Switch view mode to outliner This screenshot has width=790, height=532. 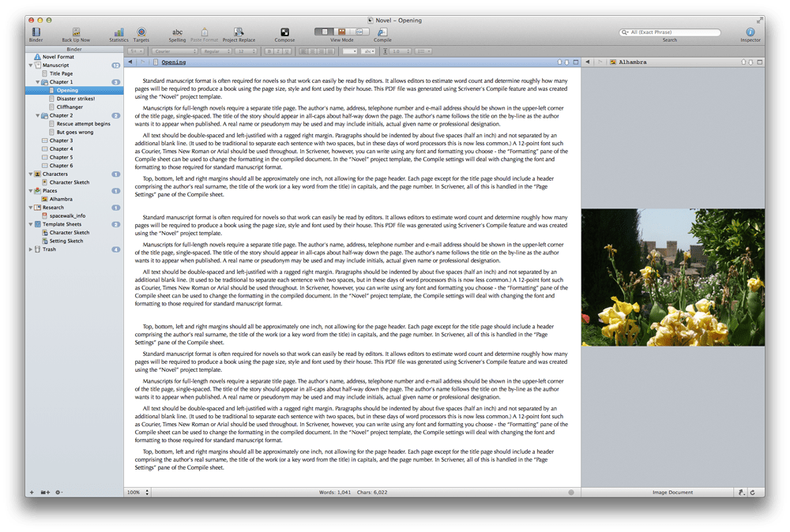pyautogui.click(x=360, y=32)
